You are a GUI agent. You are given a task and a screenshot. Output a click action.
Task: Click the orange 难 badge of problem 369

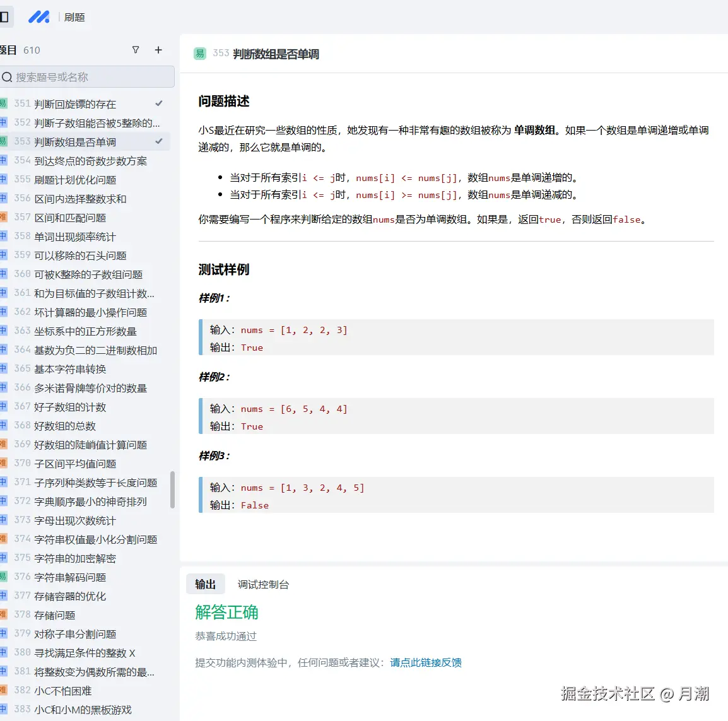pyautogui.click(x=4, y=444)
